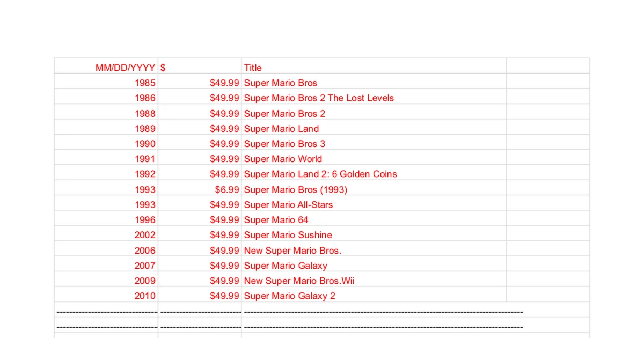The image size is (644, 338).
Task: Select the MM/DD/YYYY header cell
Action: (x=106, y=68)
